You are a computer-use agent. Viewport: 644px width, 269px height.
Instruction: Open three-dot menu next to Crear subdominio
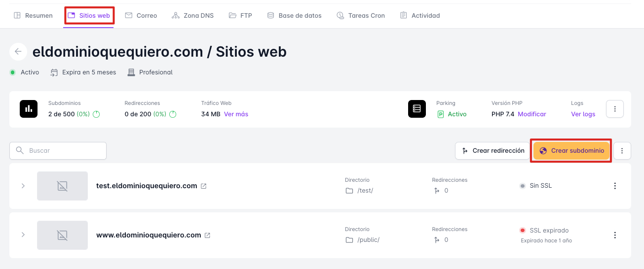point(622,151)
